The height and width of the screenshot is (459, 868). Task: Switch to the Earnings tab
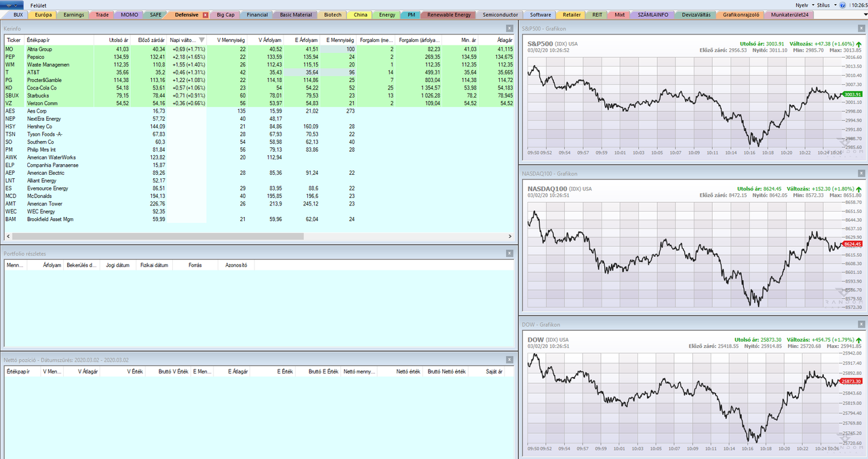(x=74, y=14)
